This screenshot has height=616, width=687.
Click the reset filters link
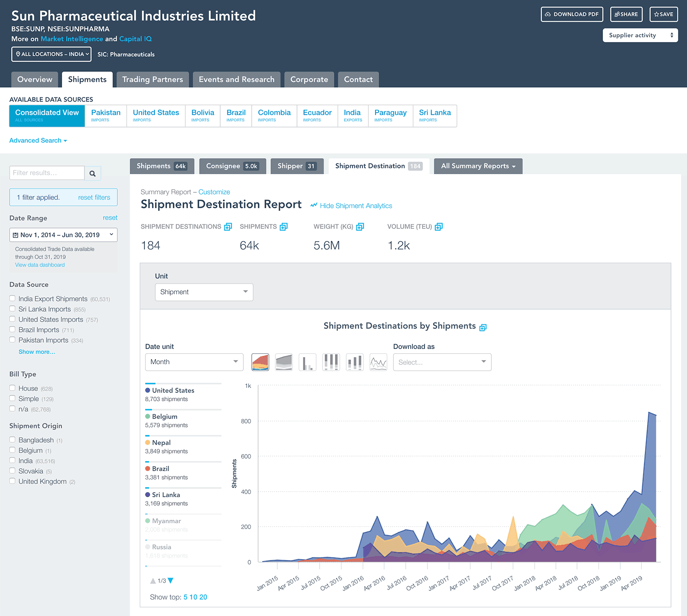coord(94,197)
